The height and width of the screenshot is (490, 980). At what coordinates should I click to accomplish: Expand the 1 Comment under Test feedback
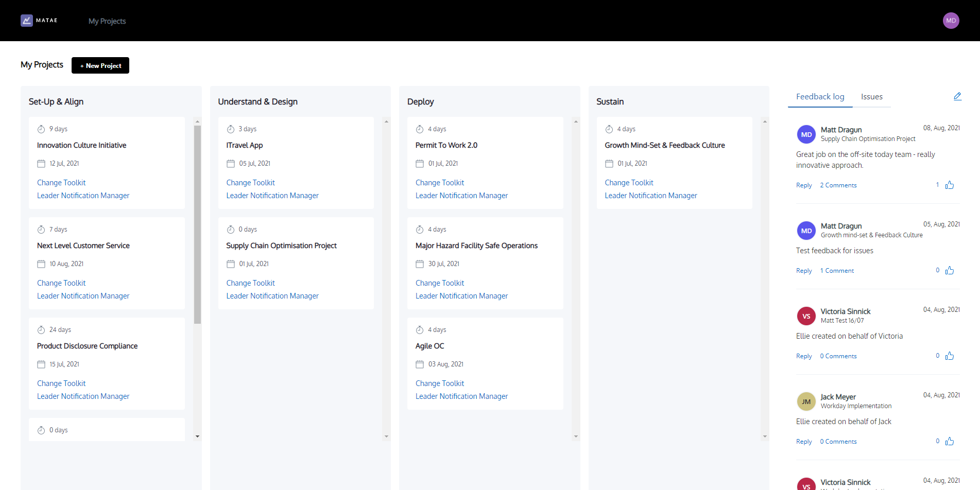(x=837, y=270)
